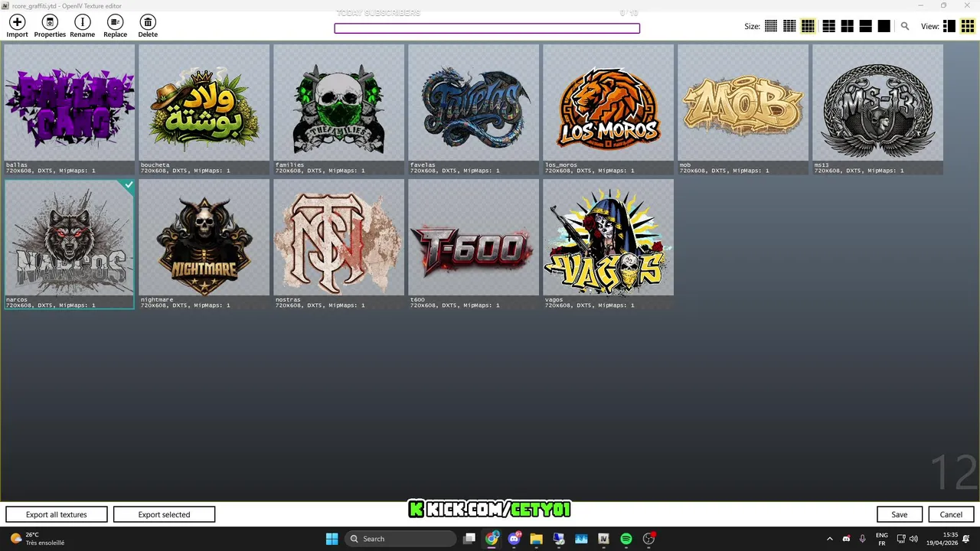Click the 'nostras' texture name label
The height and width of the screenshot is (551, 980).
click(288, 299)
